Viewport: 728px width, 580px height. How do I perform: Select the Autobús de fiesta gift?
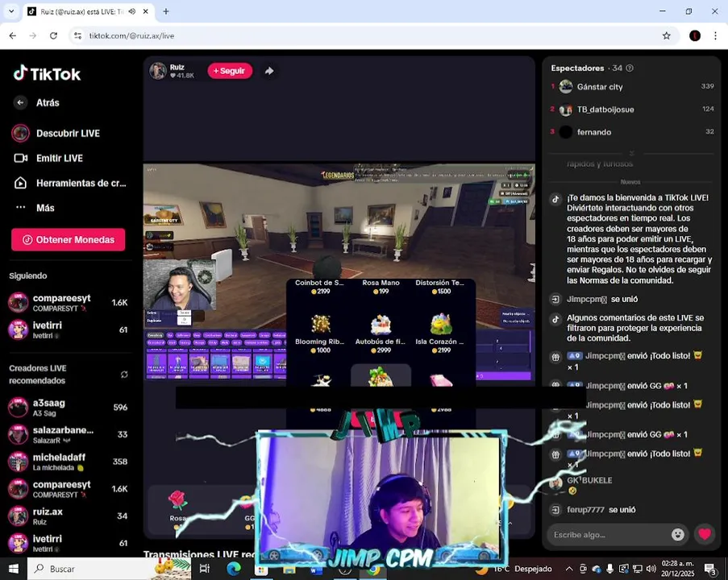tap(381, 333)
